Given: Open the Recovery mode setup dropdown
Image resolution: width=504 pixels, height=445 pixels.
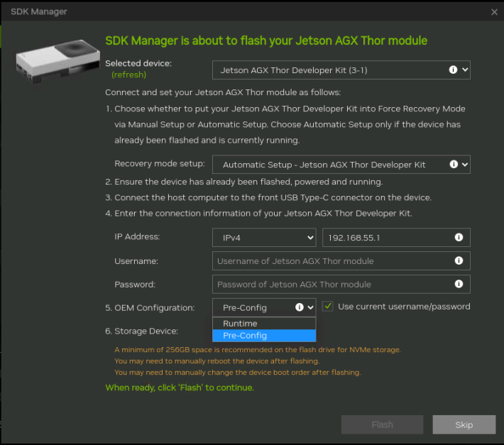Looking at the screenshot, I should (341, 165).
